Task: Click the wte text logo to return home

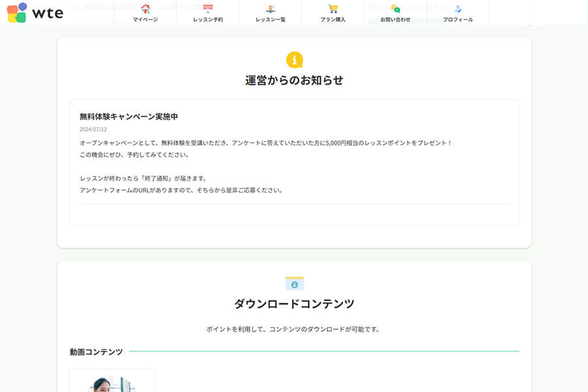Action: [x=47, y=12]
